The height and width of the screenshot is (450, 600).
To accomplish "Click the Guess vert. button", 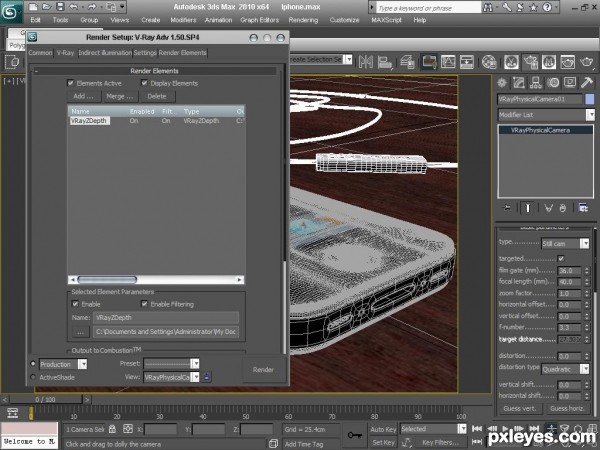I will point(520,408).
